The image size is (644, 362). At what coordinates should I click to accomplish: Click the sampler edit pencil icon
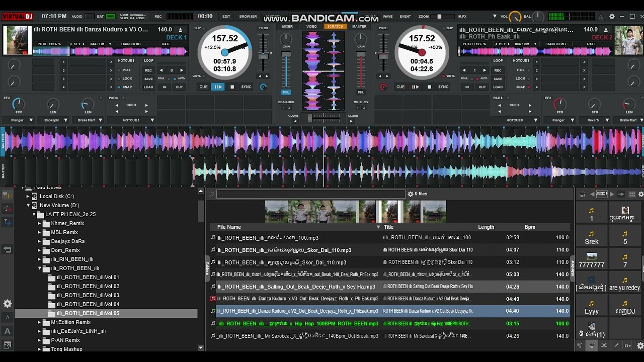coord(616,345)
